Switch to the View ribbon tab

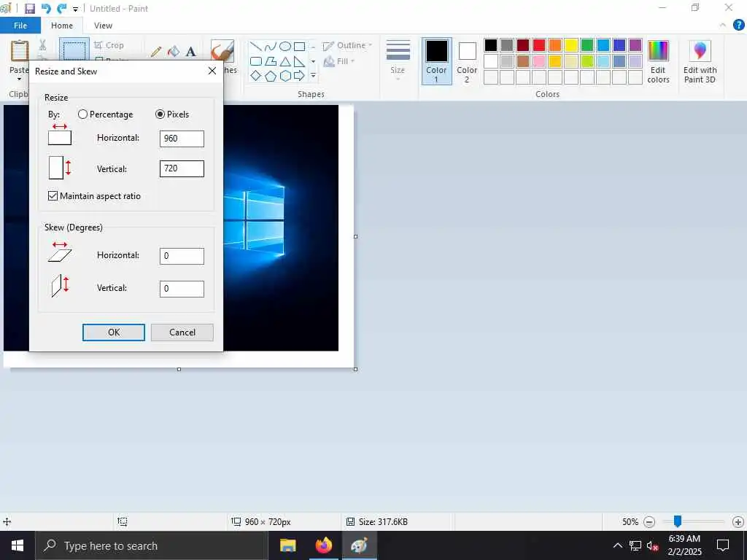(103, 26)
